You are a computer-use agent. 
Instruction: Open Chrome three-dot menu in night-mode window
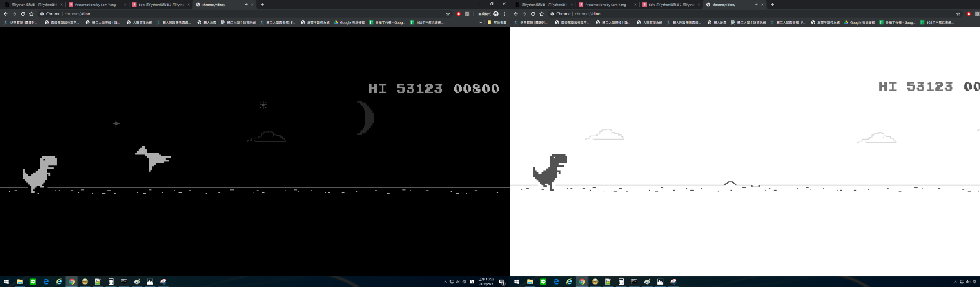point(505,14)
